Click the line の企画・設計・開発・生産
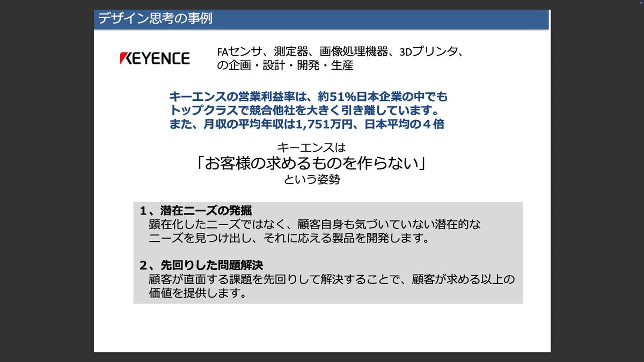This screenshot has width=644, height=362. 285,65
